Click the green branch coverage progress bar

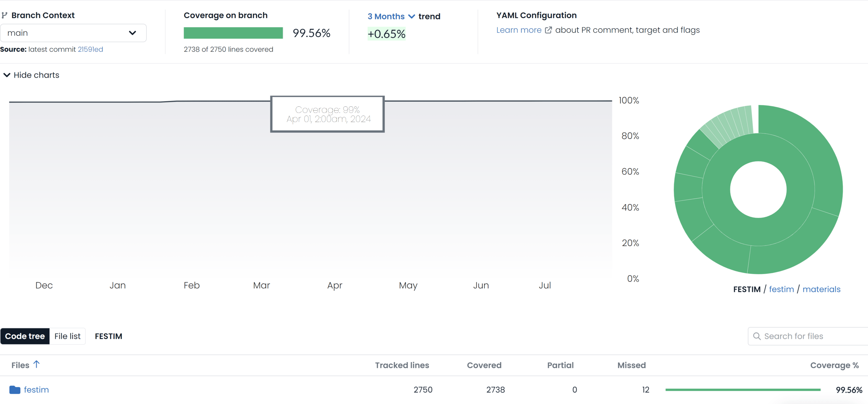(x=233, y=33)
